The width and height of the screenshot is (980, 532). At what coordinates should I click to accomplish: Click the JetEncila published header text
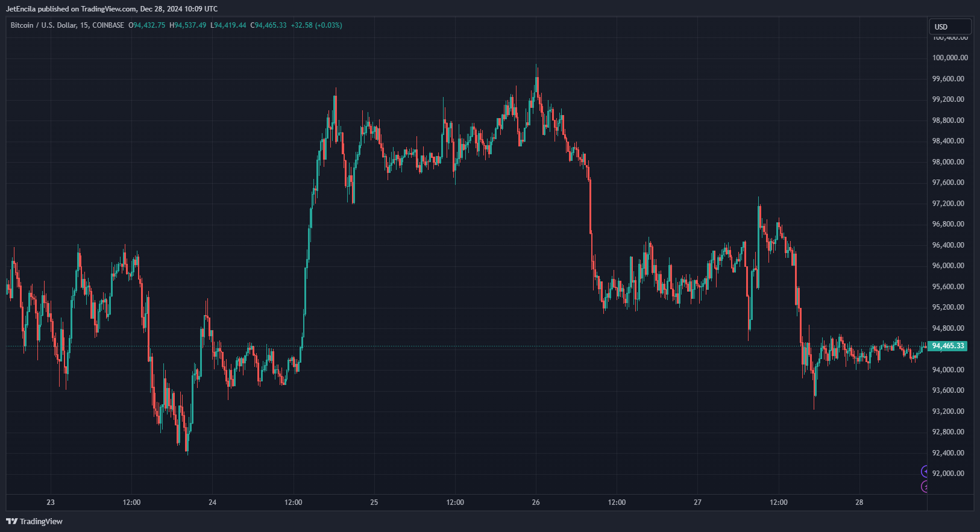point(112,9)
